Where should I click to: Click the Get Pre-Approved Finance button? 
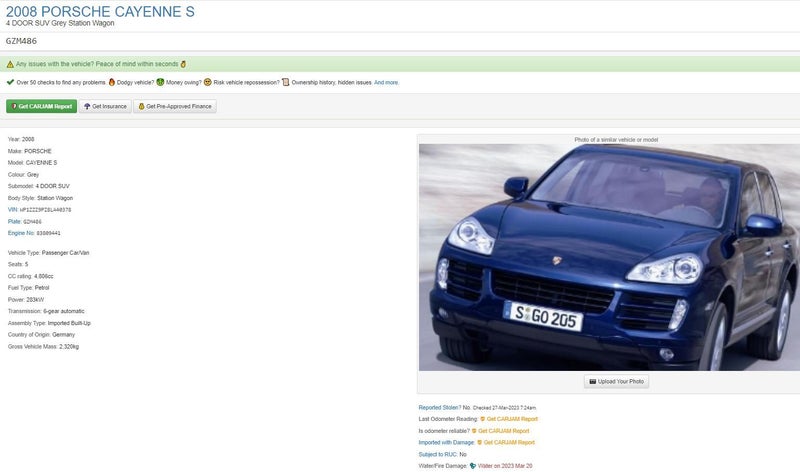tap(174, 106)
